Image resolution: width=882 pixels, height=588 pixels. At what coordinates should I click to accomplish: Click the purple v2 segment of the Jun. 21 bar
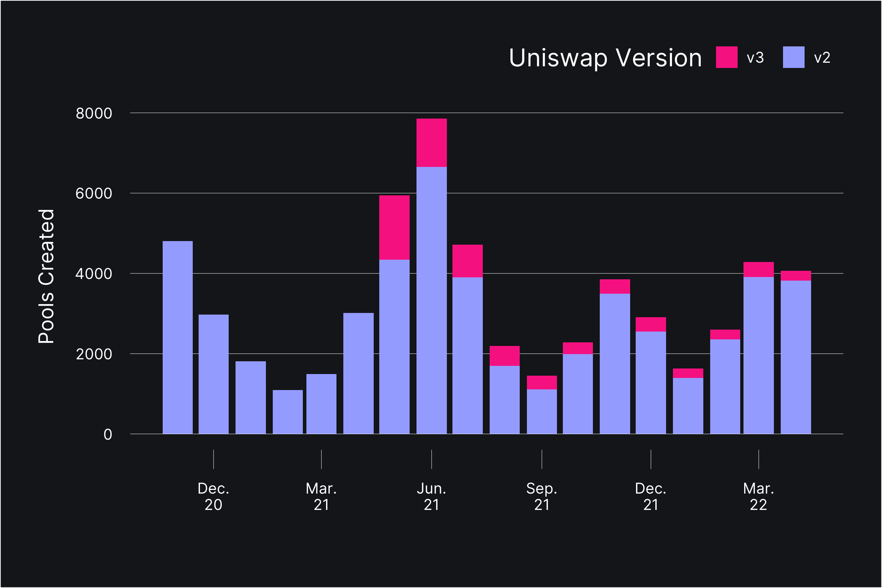coord(432,301)
